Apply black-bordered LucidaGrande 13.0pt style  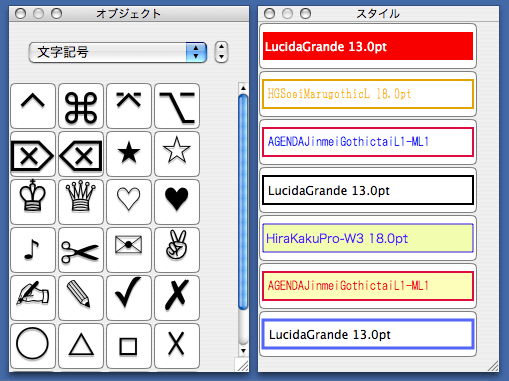[368, 190]
